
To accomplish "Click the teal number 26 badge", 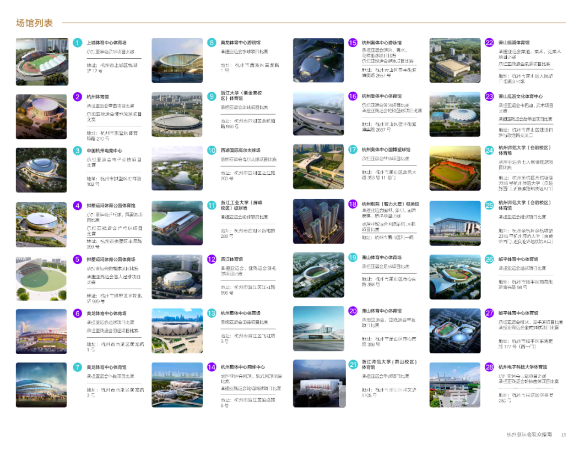I will click(489, 259).
